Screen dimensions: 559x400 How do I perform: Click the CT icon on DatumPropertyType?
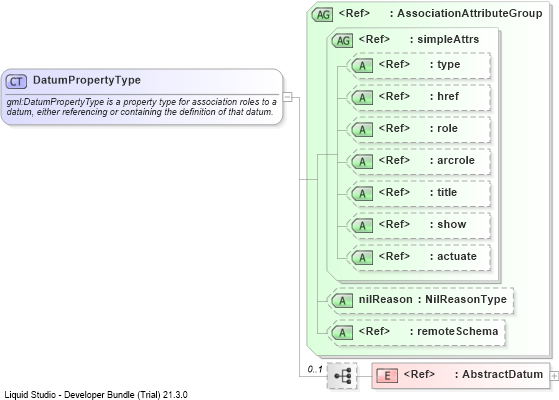click(16, 82)
